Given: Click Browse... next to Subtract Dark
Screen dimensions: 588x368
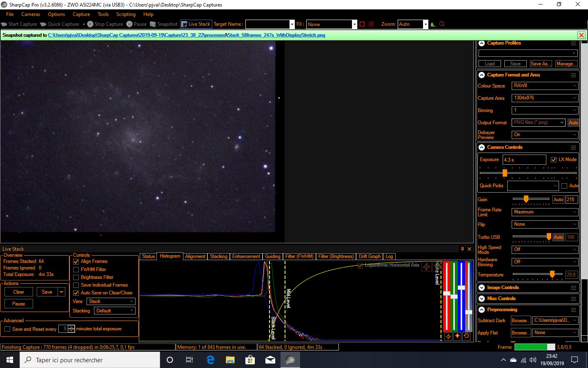Looking at the screenshot, I should pos(521,321).
